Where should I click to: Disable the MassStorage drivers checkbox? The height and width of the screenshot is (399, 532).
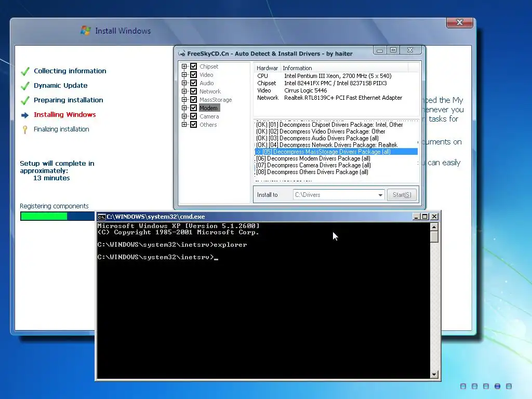tap(193, 99)
